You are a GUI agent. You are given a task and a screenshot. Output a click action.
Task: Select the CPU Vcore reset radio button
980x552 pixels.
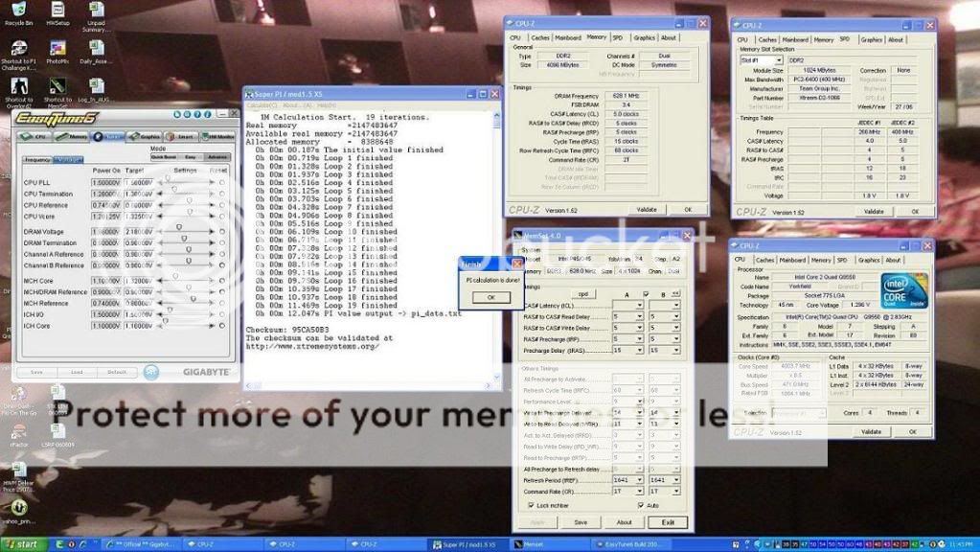coord(222,217)
